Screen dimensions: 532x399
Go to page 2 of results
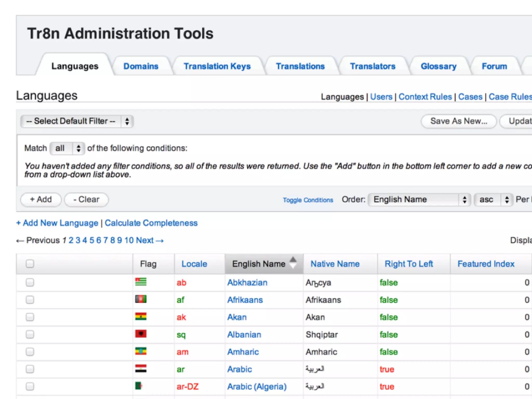71,240
